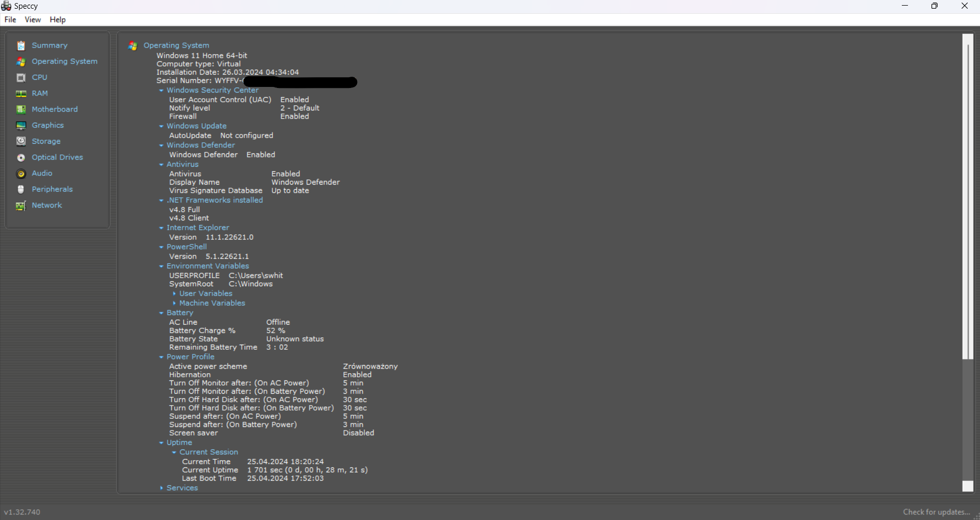Open the Motherboard label in sidebar
Image resolution: width=980 pixels, height=520 pixels.
[55, 109]
